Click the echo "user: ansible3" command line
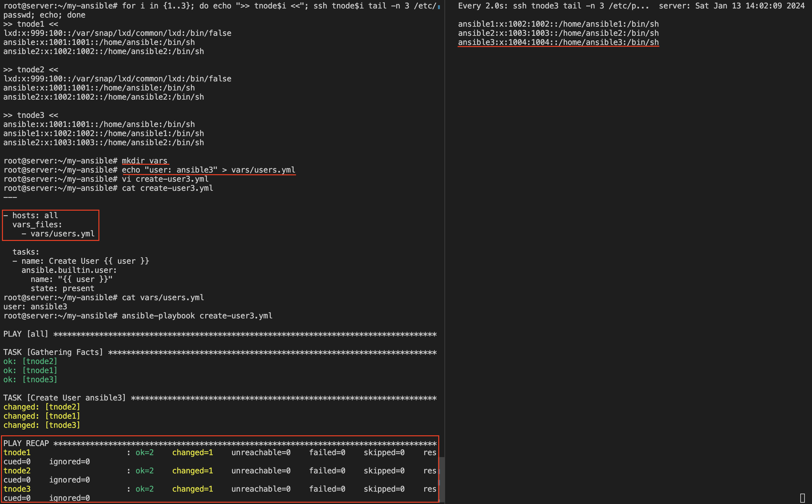Image resolution: width=812 pixels, height=504 pixels. tap(208, 170)
